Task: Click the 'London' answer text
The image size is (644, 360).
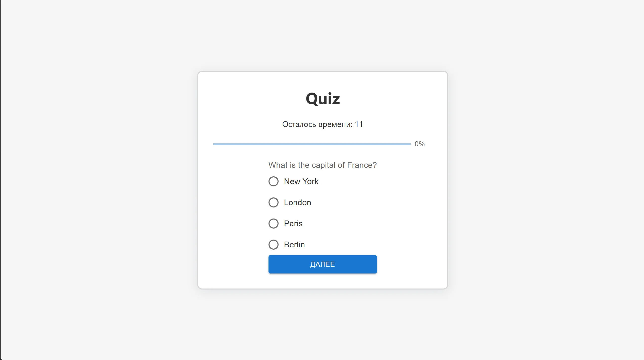Action: 297,202
